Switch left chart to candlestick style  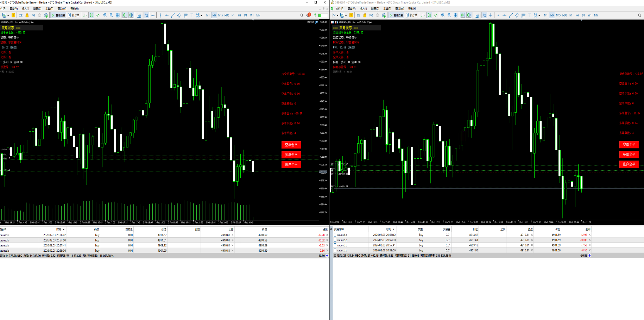[x=91, y=15]
